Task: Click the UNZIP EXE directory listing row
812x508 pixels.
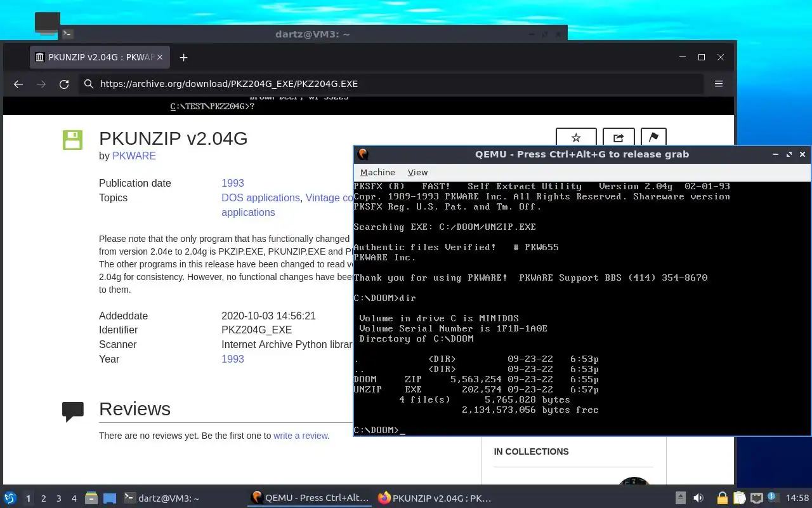Action: point(476,389)
